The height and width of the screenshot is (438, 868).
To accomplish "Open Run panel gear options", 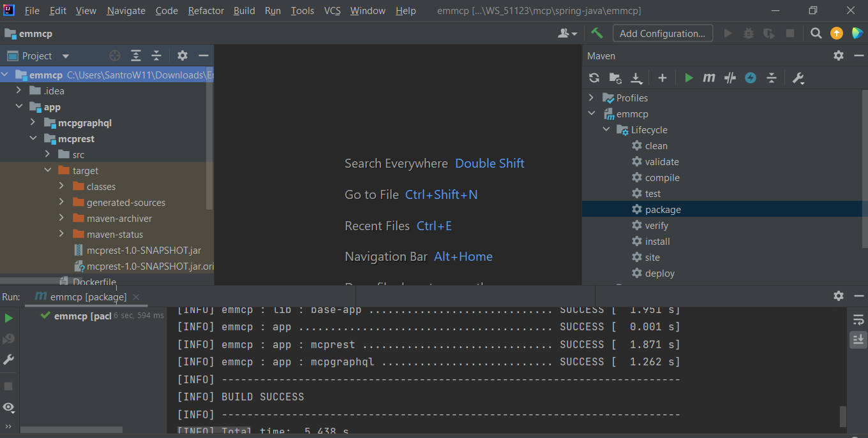I will (x=839, y=296).
